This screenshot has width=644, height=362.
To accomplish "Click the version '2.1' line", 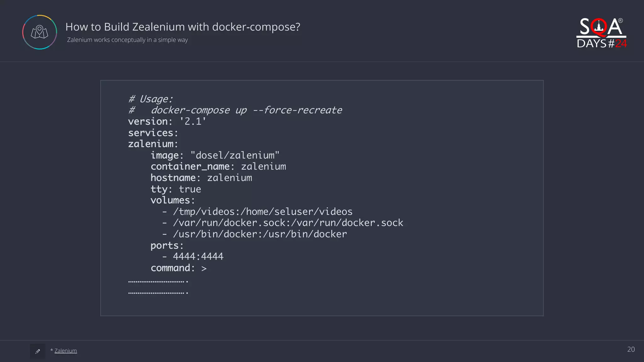I will 167,122.
